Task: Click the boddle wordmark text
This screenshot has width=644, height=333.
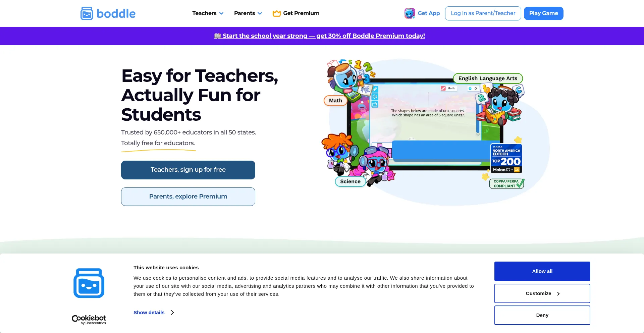Action: (116, 14)
